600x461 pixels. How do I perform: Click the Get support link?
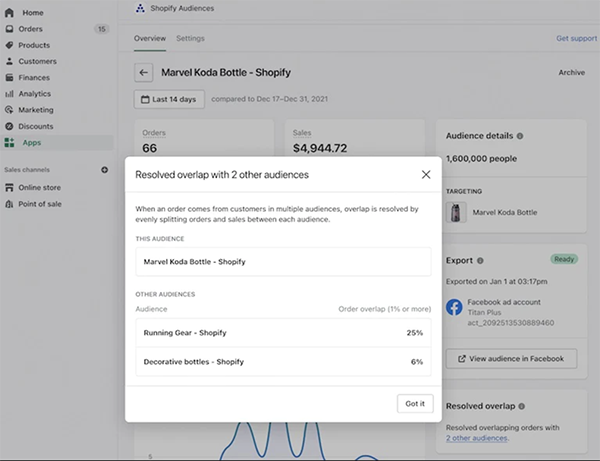coord(577,38)
